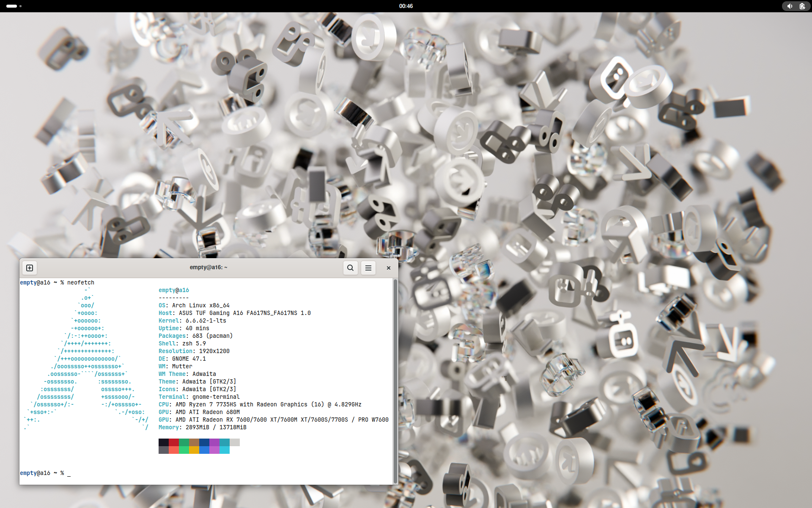Image resolution: width=812 pixels, height=508 pixels.
Task: Click the terminal vertical scrollbar
Action: pos(395,381)
